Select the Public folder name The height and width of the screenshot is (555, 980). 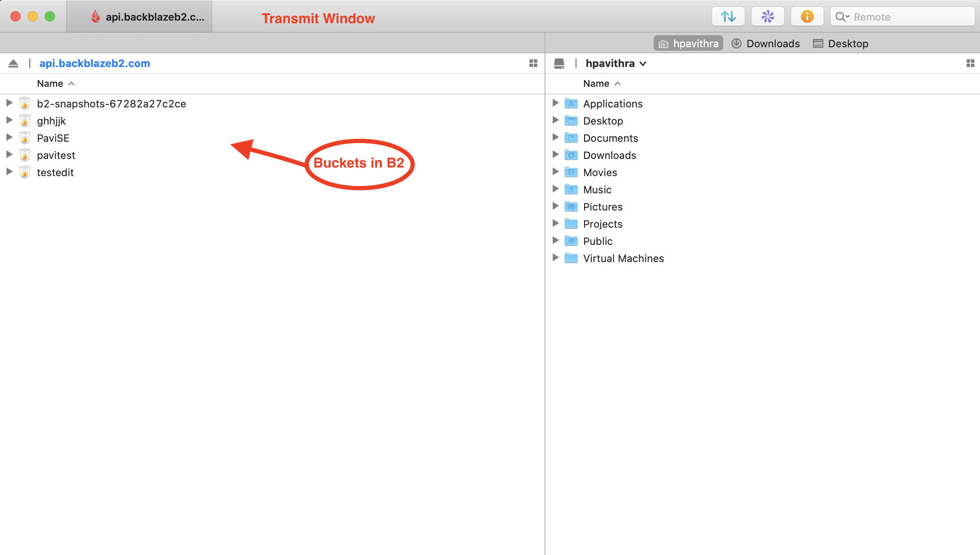tap(598, 241)
